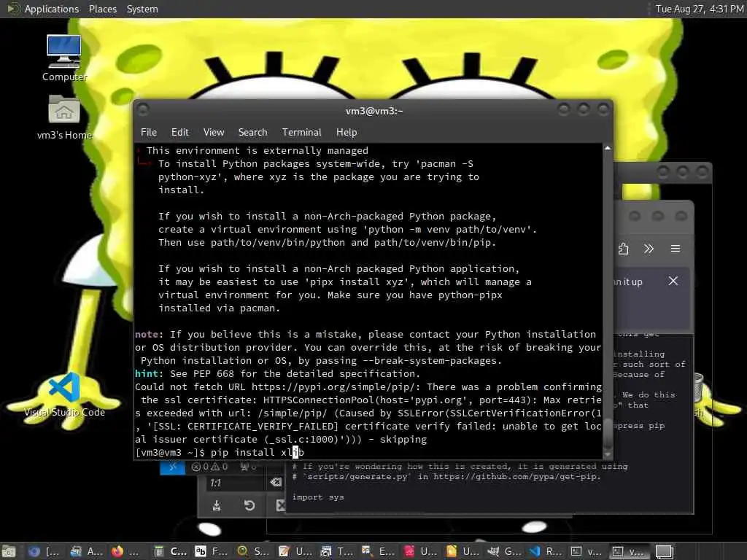This screenshot has width=747, height=560.
Task: Switch to the active terminal 'v...' taskbar entry
Action: [x=629, y=551]
